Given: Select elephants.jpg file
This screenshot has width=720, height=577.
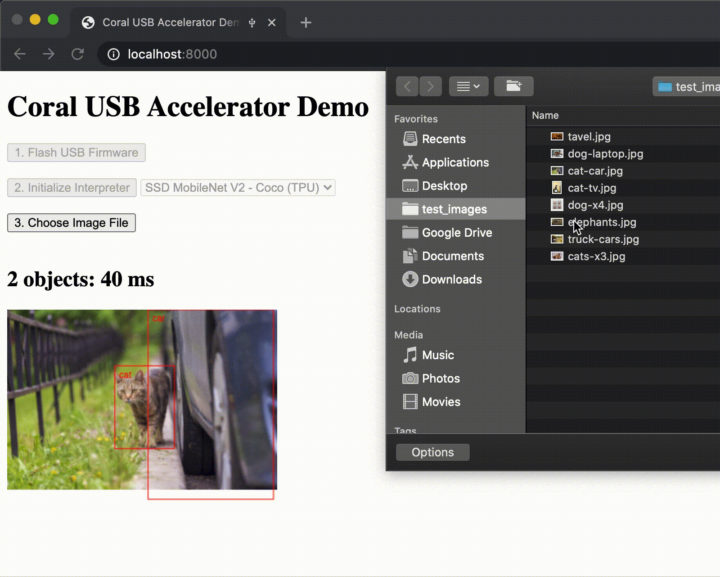Looking at the screenshot, I should tap(623, 222).
